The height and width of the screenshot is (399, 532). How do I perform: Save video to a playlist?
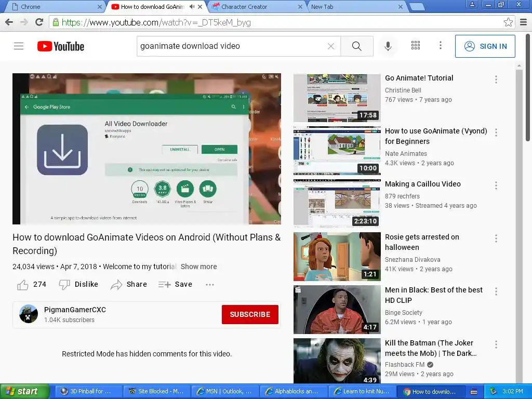tap(175, 284)
